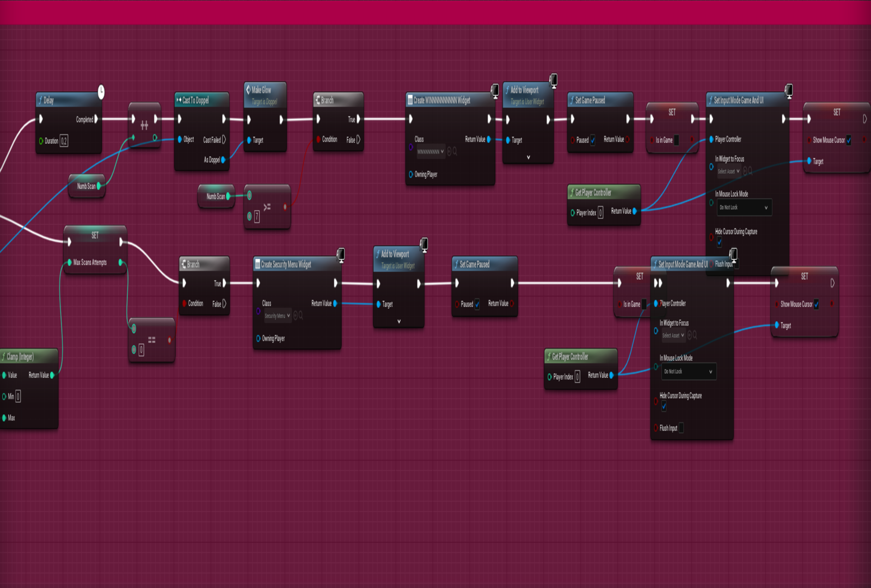Click the Make Glow node diamond icon
The height and width of the screenshot is (588, 871).
pyautogui.click(x=248, y=90)
